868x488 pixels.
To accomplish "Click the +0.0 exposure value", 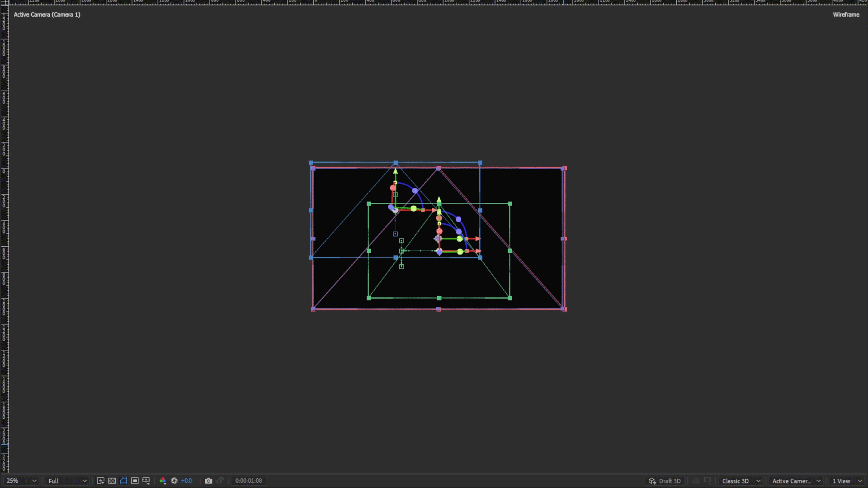I will [186, 481].
